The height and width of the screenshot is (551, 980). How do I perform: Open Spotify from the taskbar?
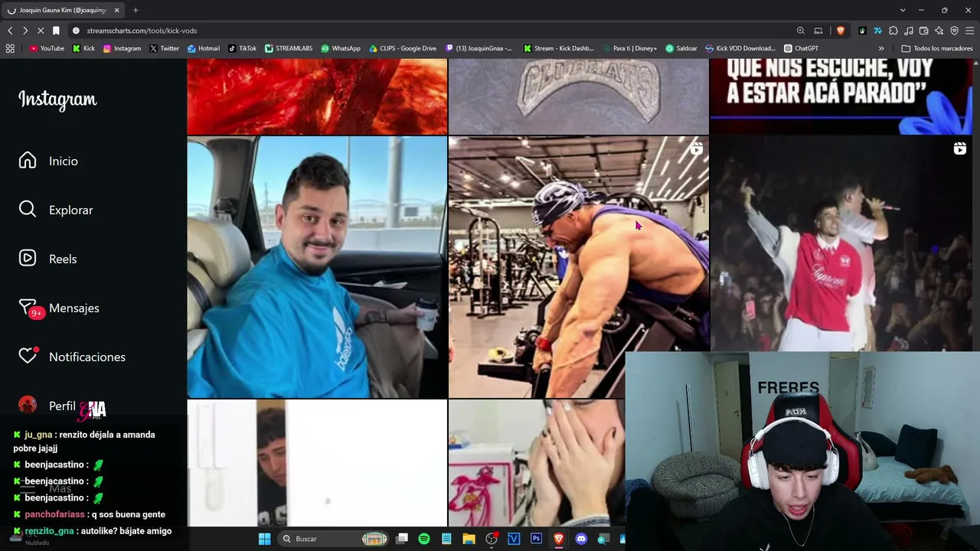click(x=424, y=539)
